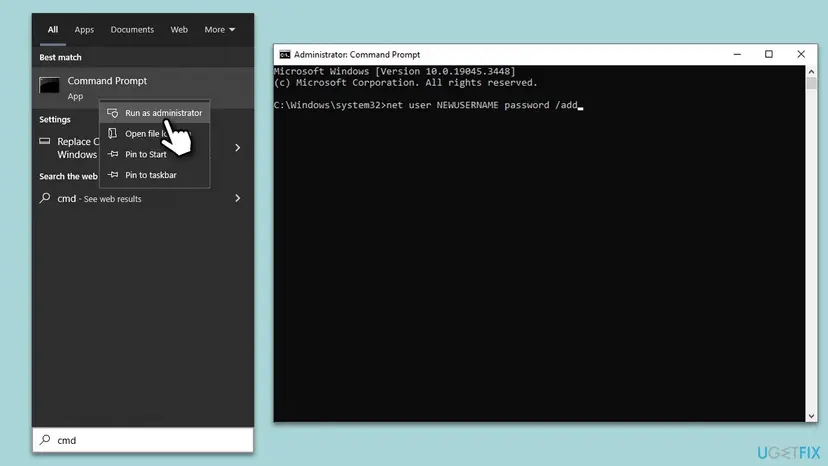The width and height of the screenshot is (828, 466).
Task: Open the Command Prompt best match result
Action: 143,88
